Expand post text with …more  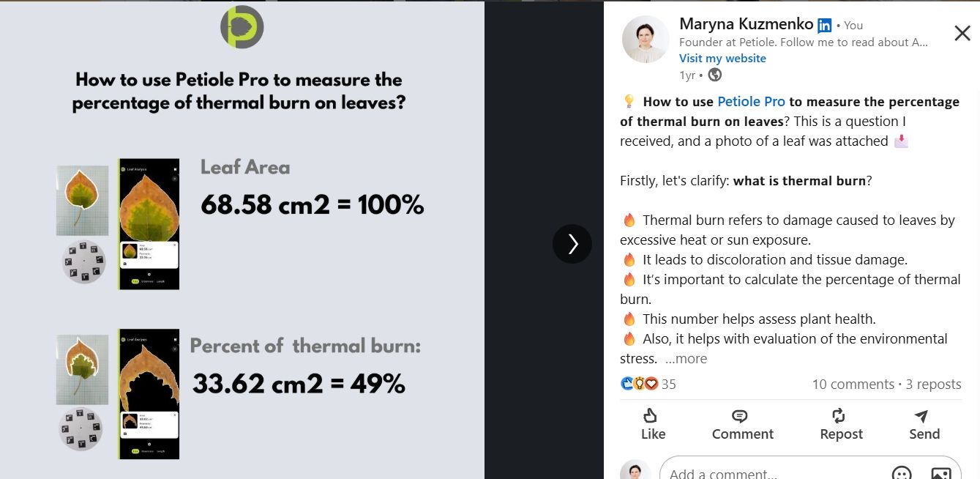click(686, 359)
